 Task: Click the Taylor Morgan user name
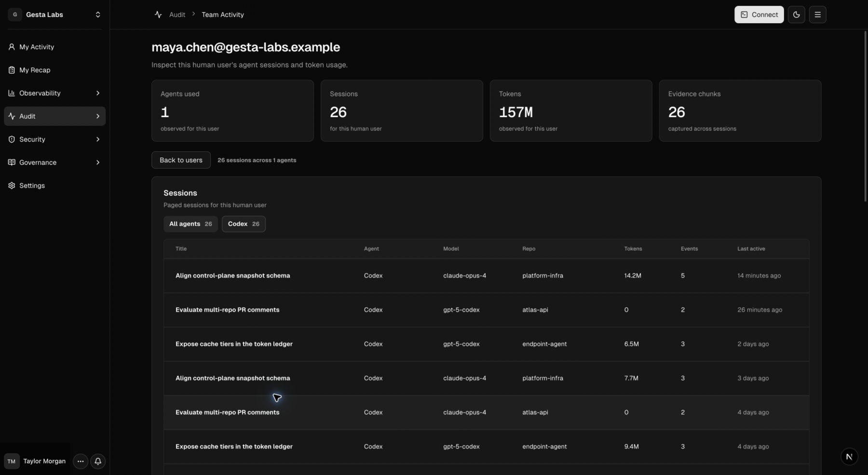(44, 461)
